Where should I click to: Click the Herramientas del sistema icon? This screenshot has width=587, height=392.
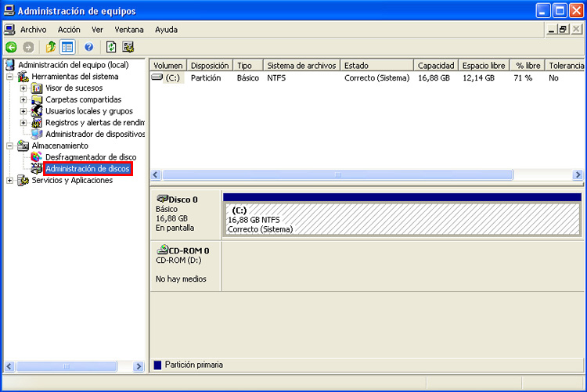coord(23,77)
